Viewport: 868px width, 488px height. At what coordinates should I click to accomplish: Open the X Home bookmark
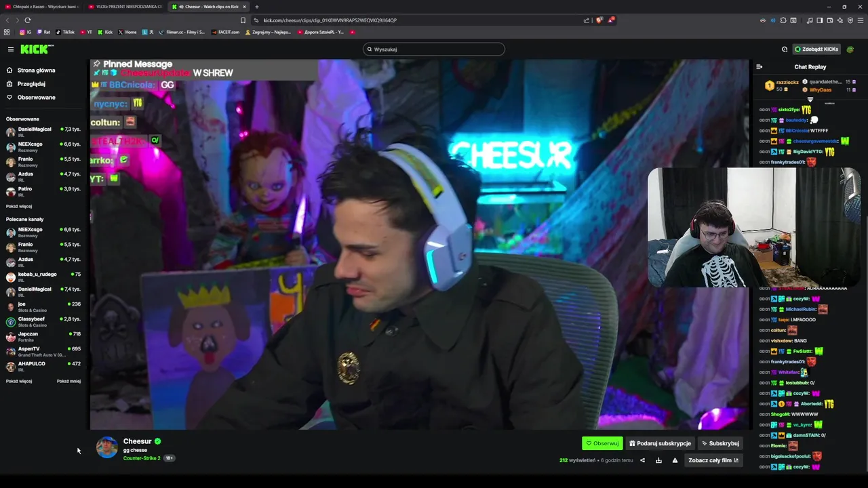point(127,32)
